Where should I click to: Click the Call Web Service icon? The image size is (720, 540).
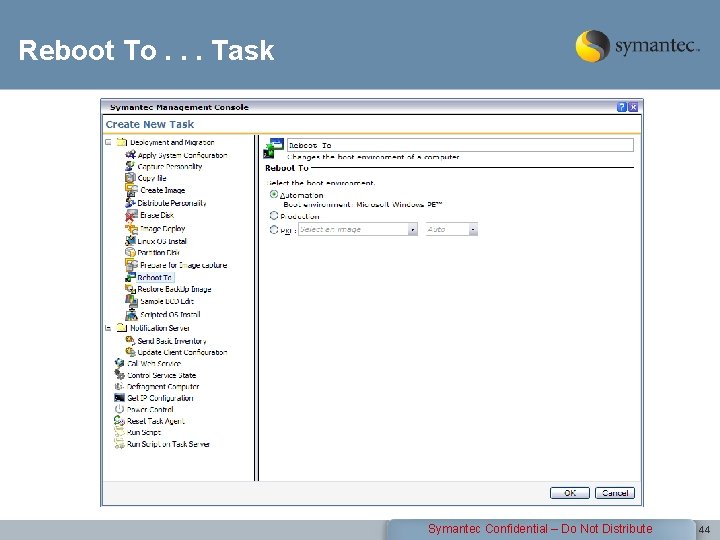point(119,363)
